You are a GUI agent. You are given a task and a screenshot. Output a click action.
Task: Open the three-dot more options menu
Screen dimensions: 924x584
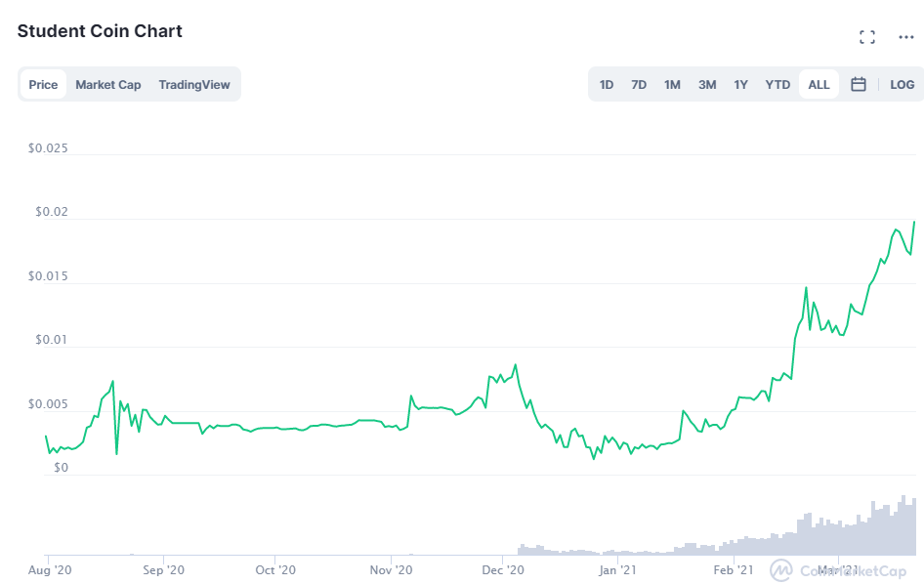pyautogui.click(x=905, y=37)
